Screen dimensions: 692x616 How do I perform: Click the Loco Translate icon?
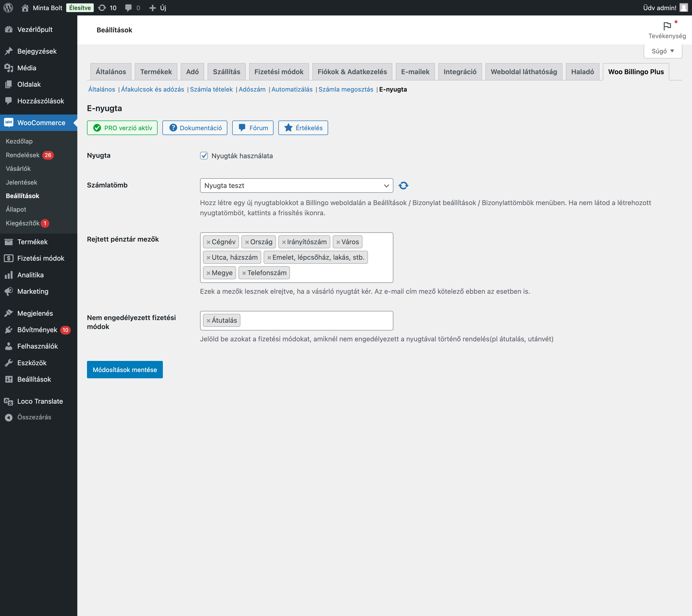coord(9,401)
